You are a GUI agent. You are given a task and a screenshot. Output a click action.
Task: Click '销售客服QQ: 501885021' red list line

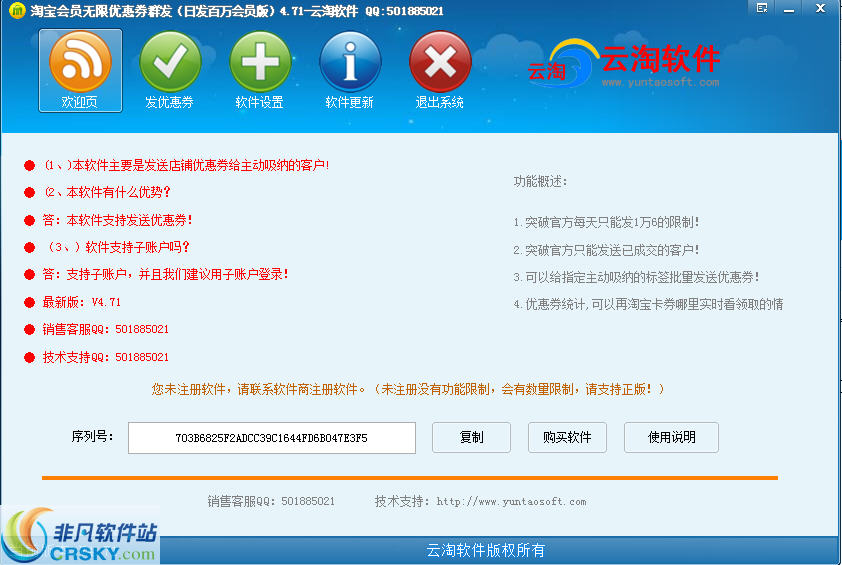(x=106, y=329)
